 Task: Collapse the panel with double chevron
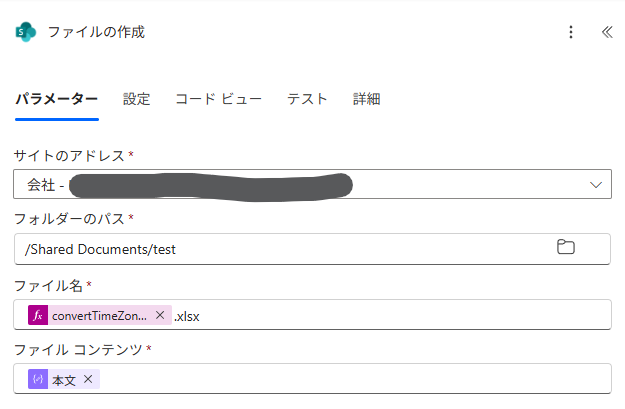coord(606,32)
